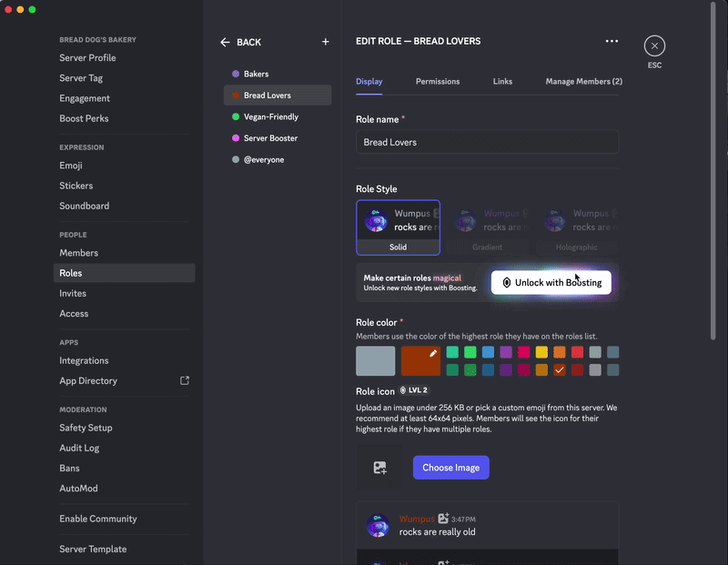The width and height of the screenshot is (728, 565).
Task: Click the pencil icon on custom color
Action: tap(433, 353)
